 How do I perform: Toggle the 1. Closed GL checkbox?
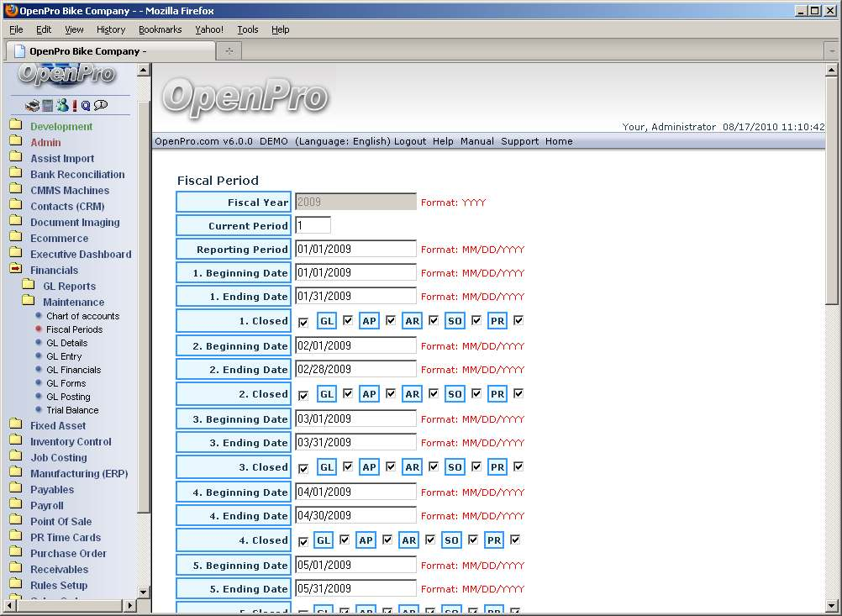coord(348,320)
